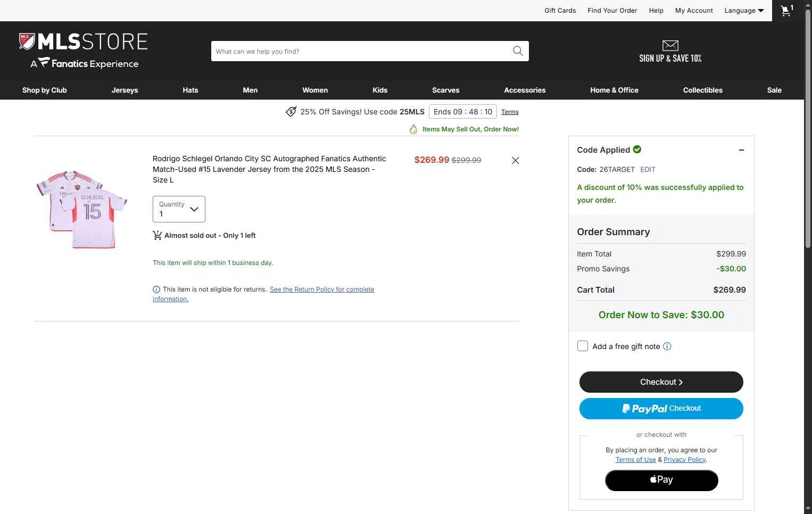
Task: Open the shopping cart icon
Action: (786, 10)
